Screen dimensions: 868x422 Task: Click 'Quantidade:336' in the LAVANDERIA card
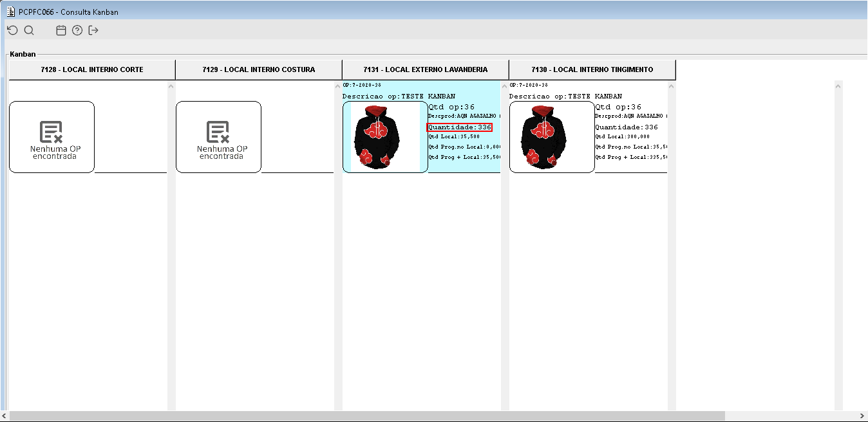460,127
